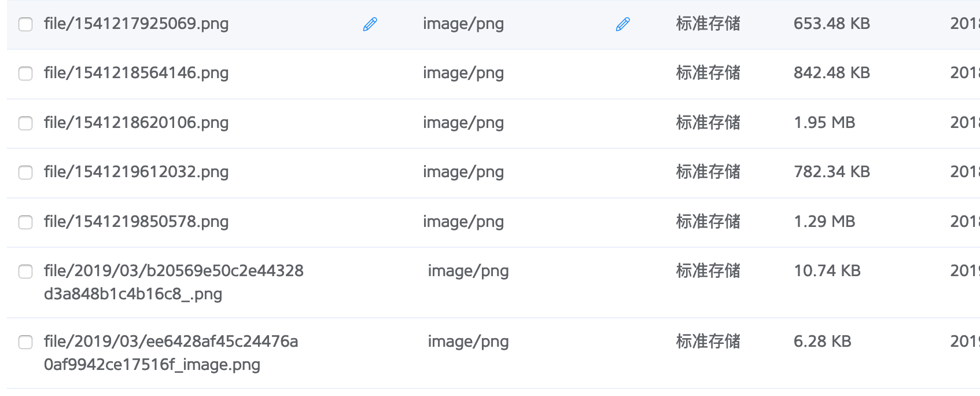Select the checkbox for file/1541217925069.png
Screen dimensions: 980x396
tap(25, 24)
